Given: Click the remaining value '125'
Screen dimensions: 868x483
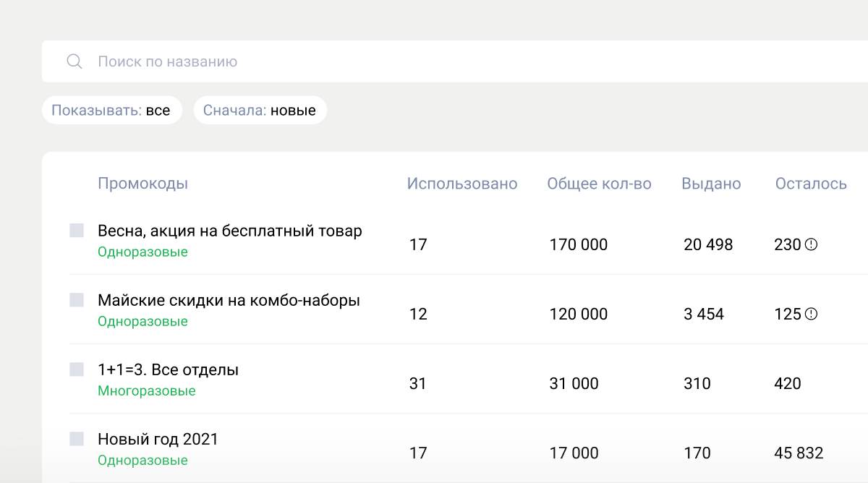Looking at the screenshot, I should 788,314.
